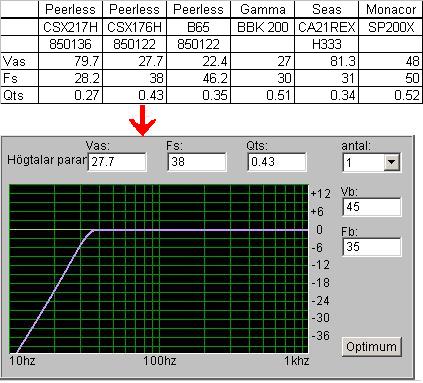Select the Vb field showing 45

pos(372,207)
